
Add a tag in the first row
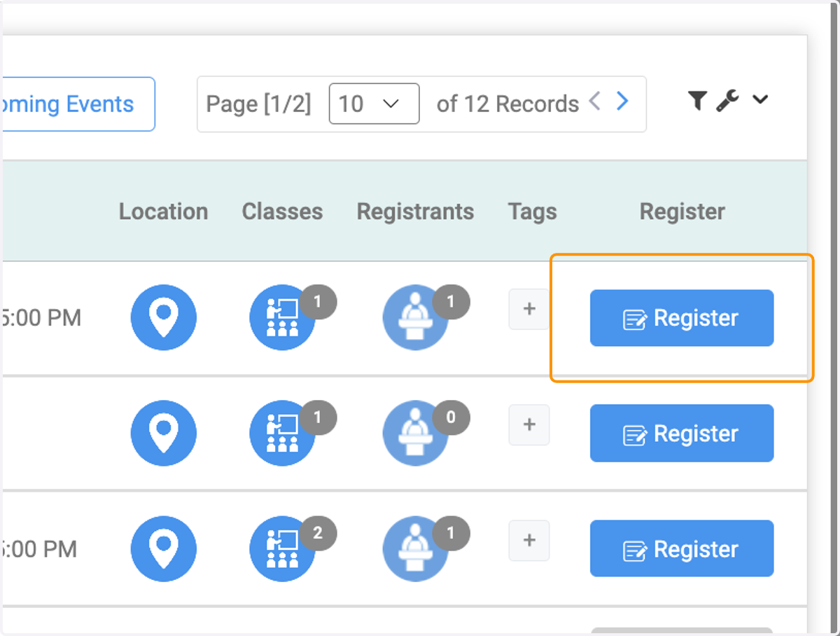click(x=529, y=309)
